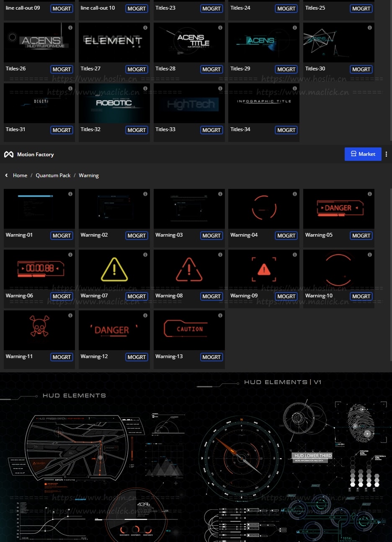Viewport: 392px width, 542px height.
Task: Select the Warning-12 DANGER text thumbnail
Action: point(114,330)
